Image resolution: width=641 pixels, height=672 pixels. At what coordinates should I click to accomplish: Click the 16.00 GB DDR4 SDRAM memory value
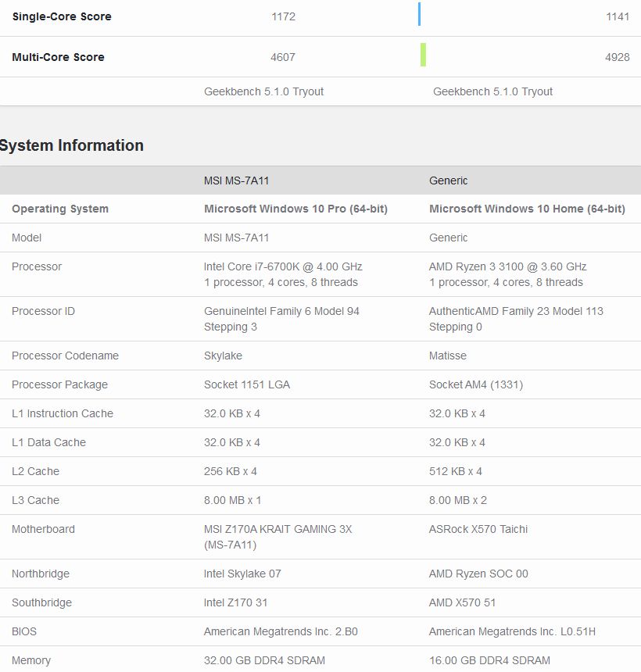[x=489, y=660]
